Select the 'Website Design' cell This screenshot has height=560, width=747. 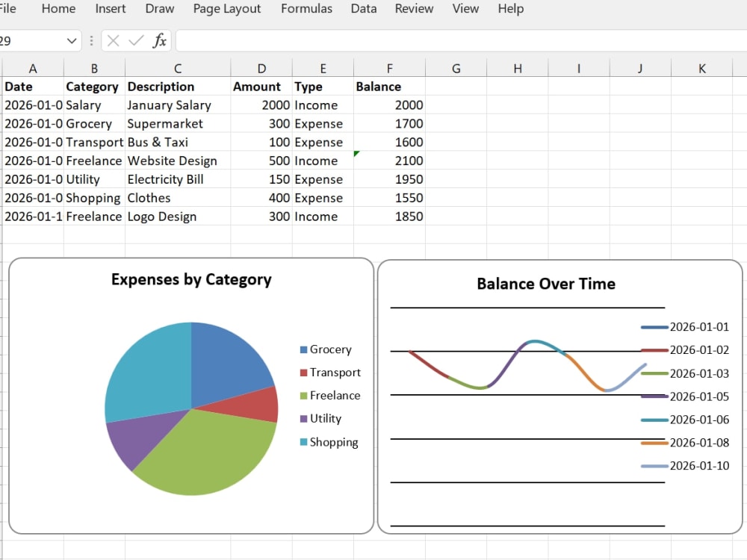click(x=178, y=161)
